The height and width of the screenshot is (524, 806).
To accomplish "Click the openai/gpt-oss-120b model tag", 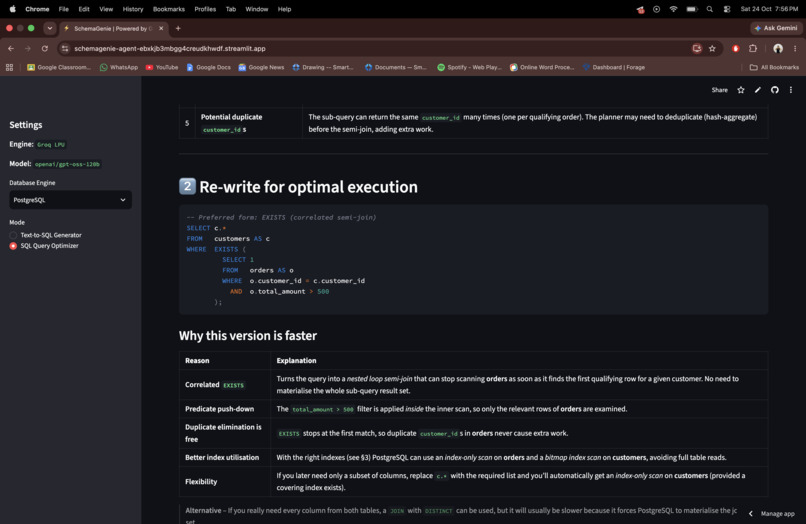I will click(x=67, y=165).
